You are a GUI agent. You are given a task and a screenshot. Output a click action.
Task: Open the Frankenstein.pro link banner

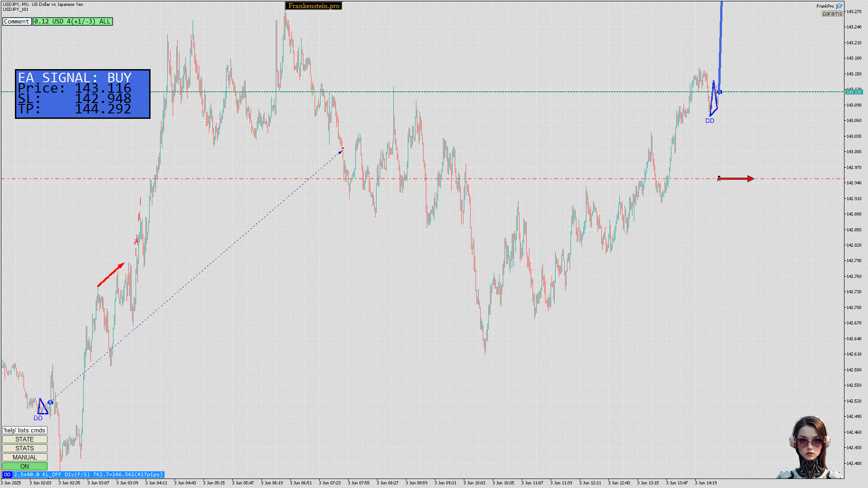coord(314,6)
